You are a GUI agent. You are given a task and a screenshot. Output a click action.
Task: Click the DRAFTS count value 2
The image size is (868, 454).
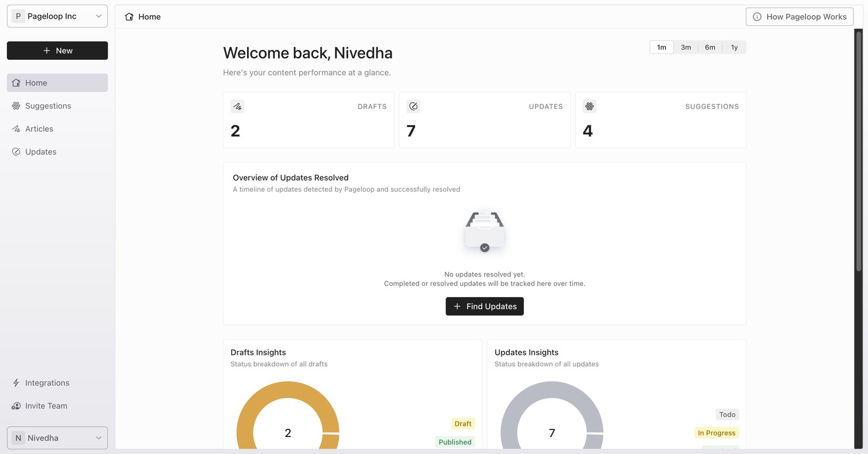[x=235, y=131]
